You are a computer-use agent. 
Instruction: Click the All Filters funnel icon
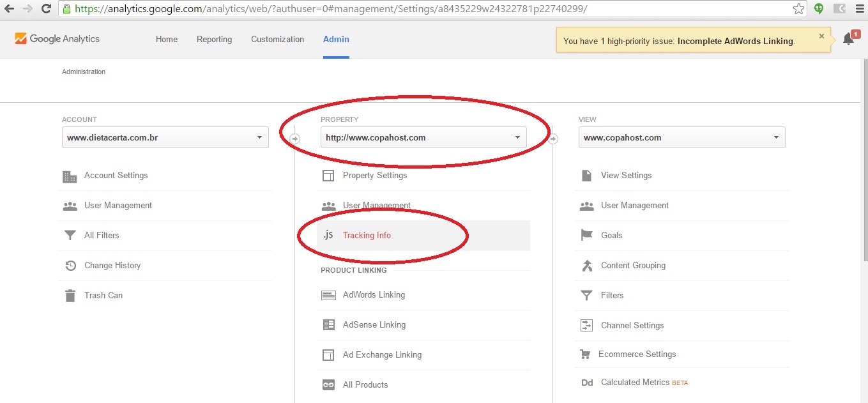pos(70,236)
